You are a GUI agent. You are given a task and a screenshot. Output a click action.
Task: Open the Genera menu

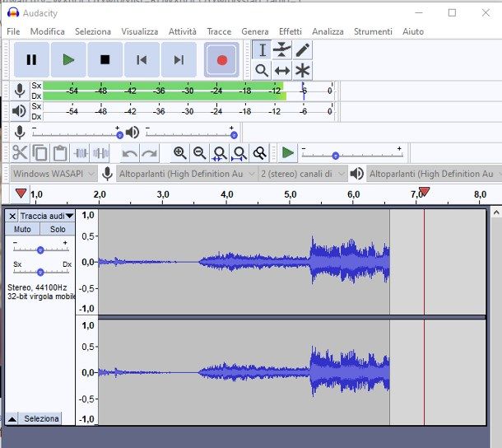point(255,31)
